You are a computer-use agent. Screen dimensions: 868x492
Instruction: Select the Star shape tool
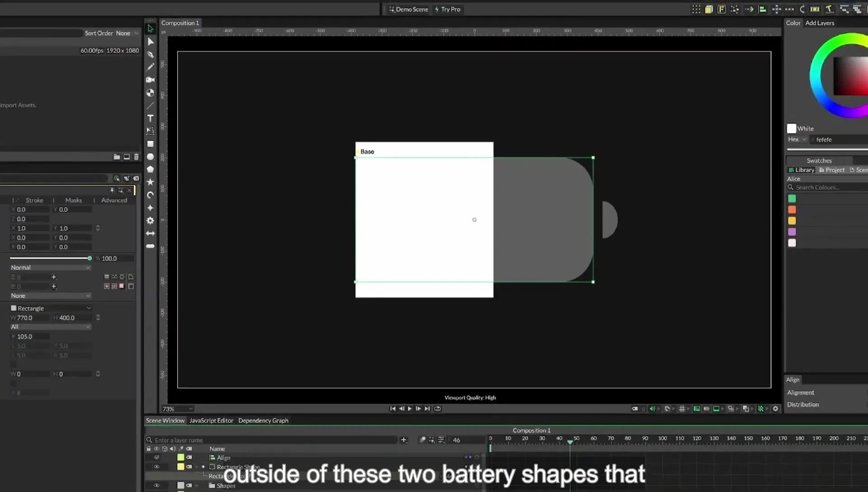pos(151,182)
